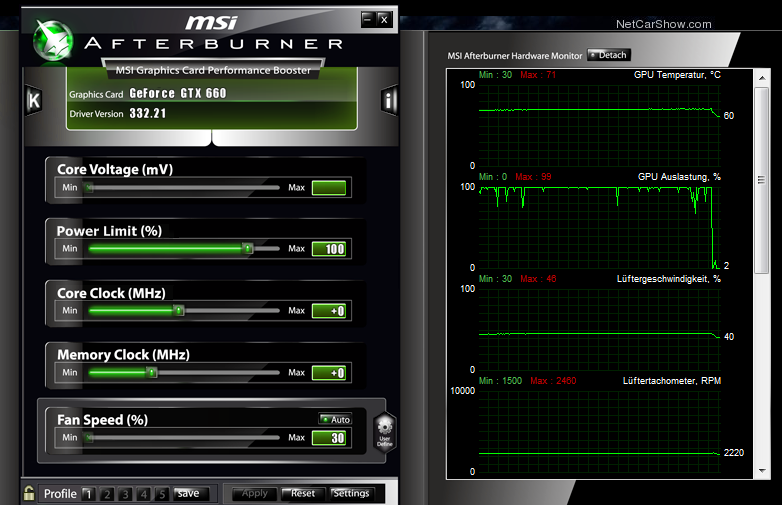Click the Max : 2460 RPM reading
Viewport: 782px width, 505px height.
pyautogui.click(x=553, y=381)
